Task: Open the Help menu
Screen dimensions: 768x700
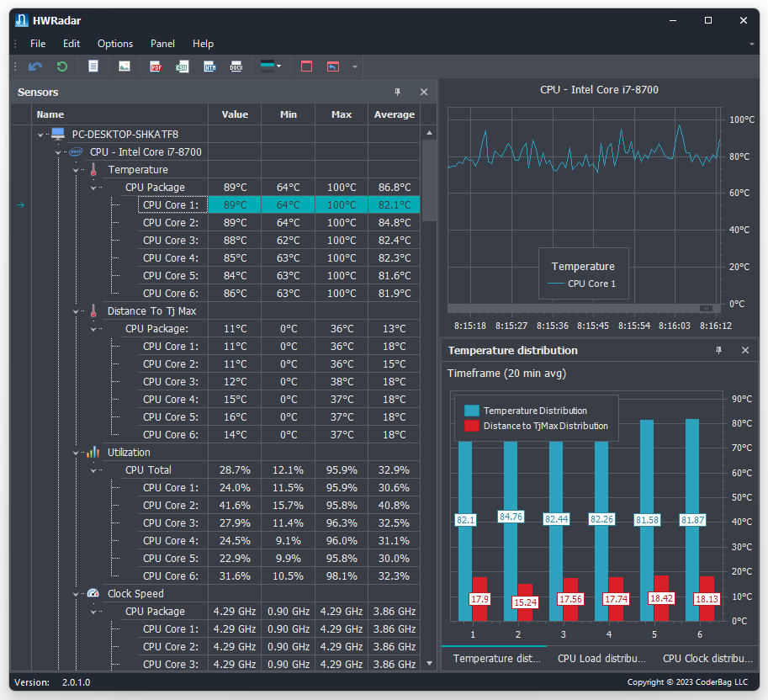Action: coord(203,44)
